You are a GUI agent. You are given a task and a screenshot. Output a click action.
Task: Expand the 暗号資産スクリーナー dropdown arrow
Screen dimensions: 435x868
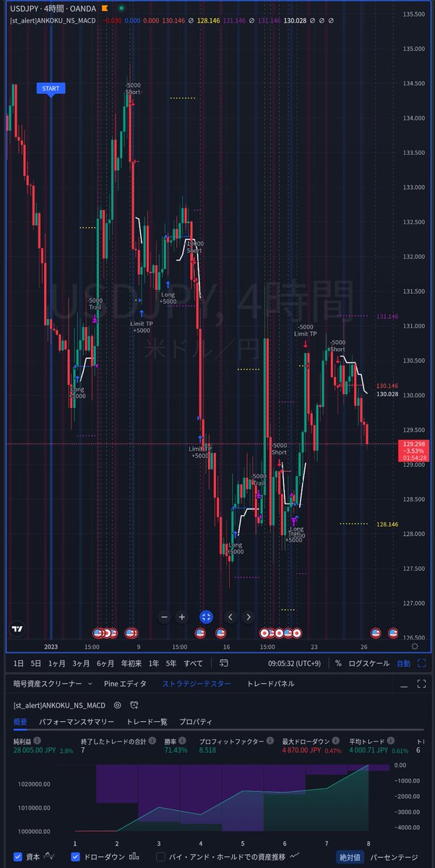90,684
